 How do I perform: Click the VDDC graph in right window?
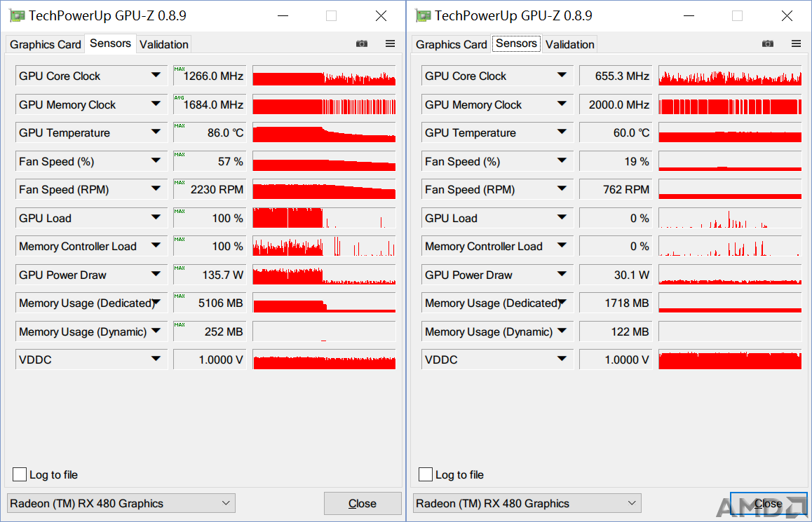pyautogui.click(x=730, y=359)
